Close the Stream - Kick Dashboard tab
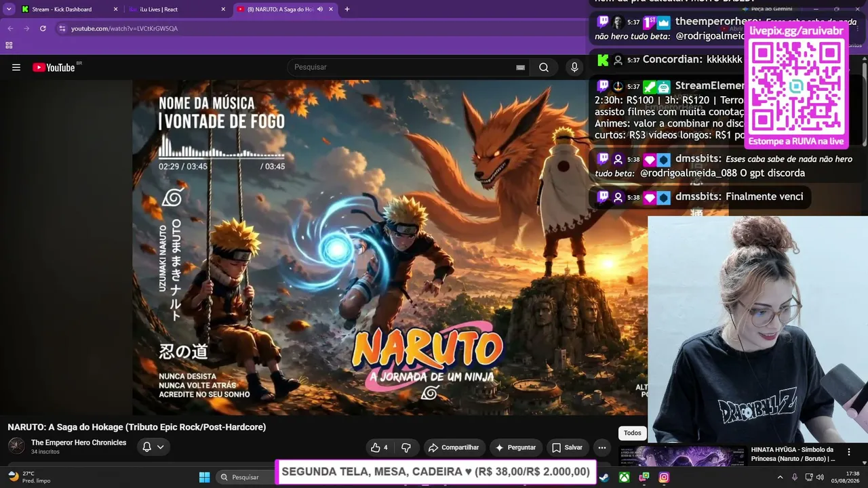 pyautogui.click(x=115, y=9)
